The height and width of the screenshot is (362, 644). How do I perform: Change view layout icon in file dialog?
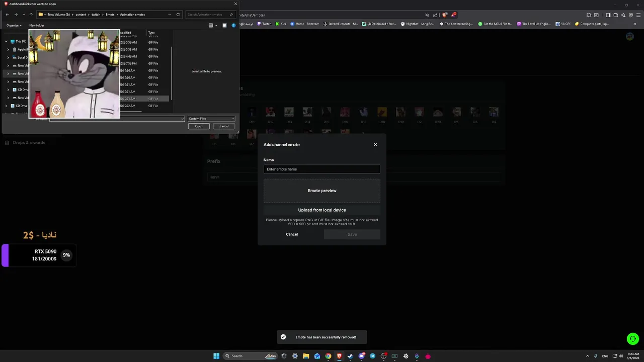coord(211,25)
